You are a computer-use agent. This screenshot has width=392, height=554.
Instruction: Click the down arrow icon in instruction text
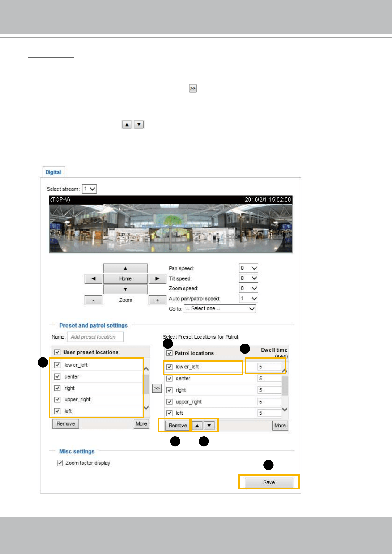tap(139, 125)
